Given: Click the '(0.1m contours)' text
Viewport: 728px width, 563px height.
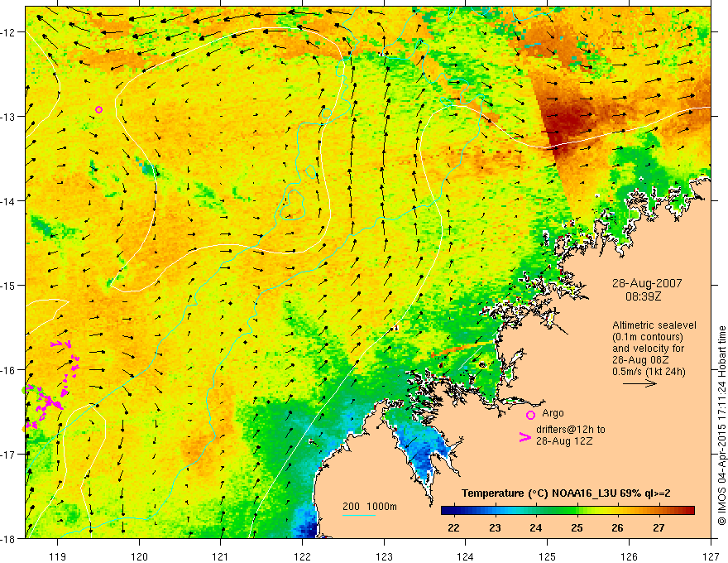Looking at the screenshot, I should click(x=648, y=337).
